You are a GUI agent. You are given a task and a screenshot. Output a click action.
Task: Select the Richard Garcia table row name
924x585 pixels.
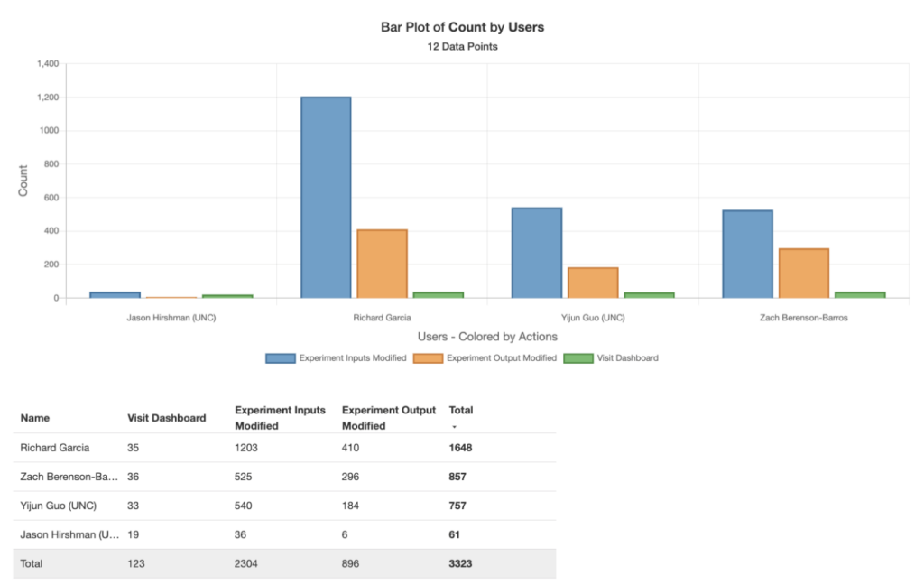55,448
